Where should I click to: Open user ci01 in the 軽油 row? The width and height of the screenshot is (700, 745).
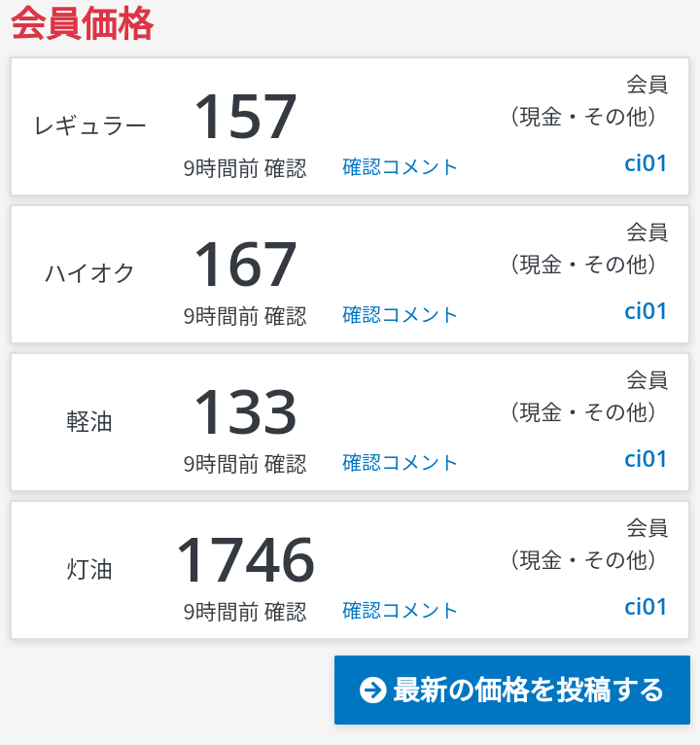pyautogui.click(x=646, y=459)
